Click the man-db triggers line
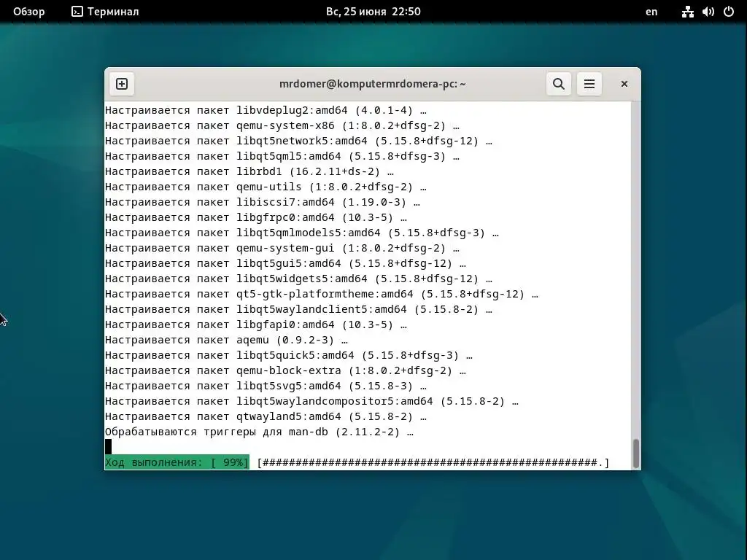 tap(259, 432)
